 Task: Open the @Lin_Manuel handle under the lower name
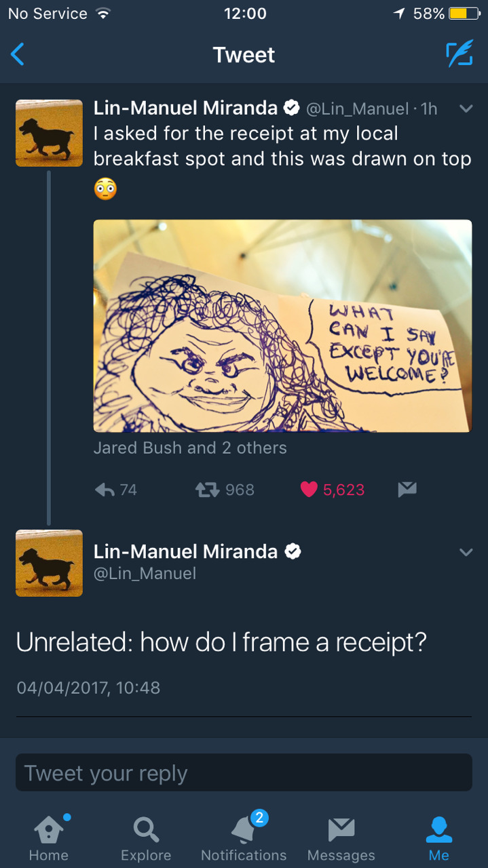click(x=145, y=574)
